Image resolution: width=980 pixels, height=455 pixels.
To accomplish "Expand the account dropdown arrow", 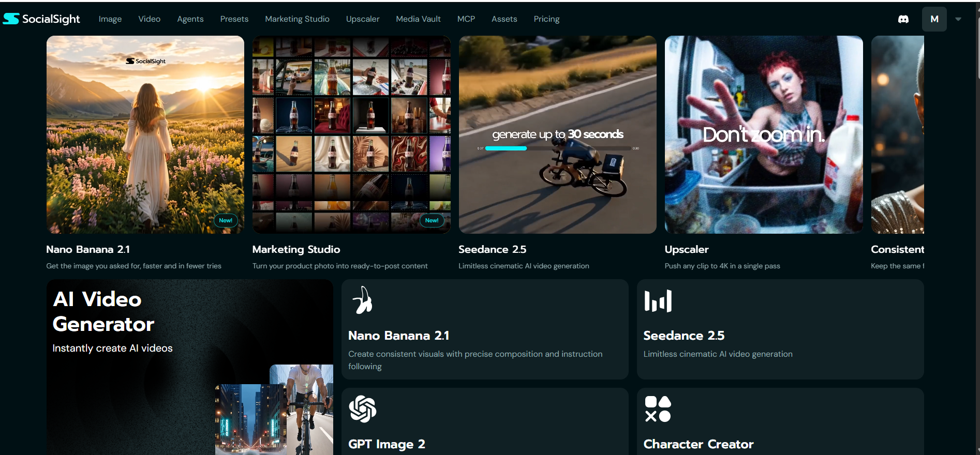I will tap(958, 19).
